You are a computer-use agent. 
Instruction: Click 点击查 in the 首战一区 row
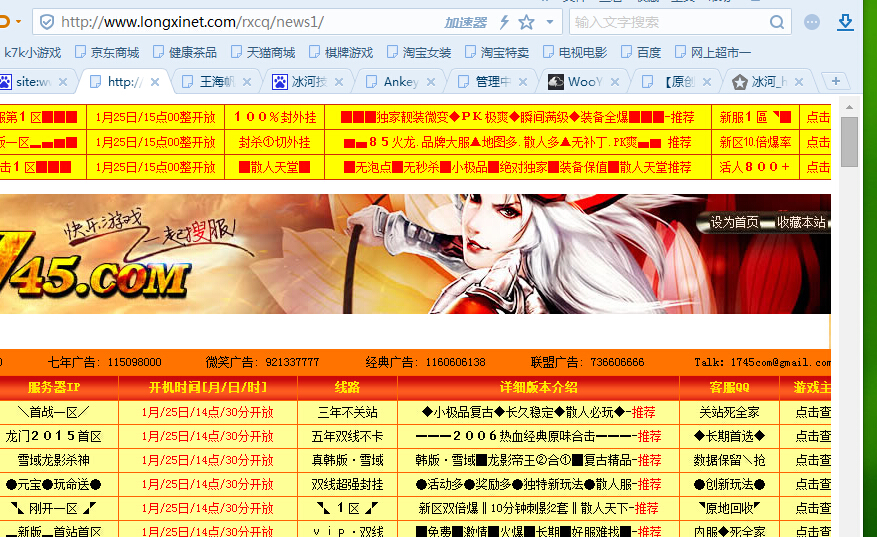(813, 412)
